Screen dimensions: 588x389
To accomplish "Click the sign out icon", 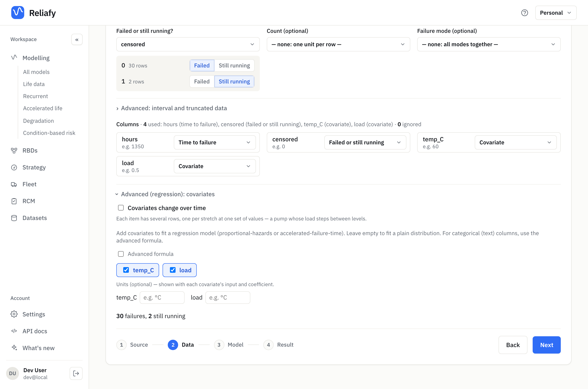I will tap(76, 373).
